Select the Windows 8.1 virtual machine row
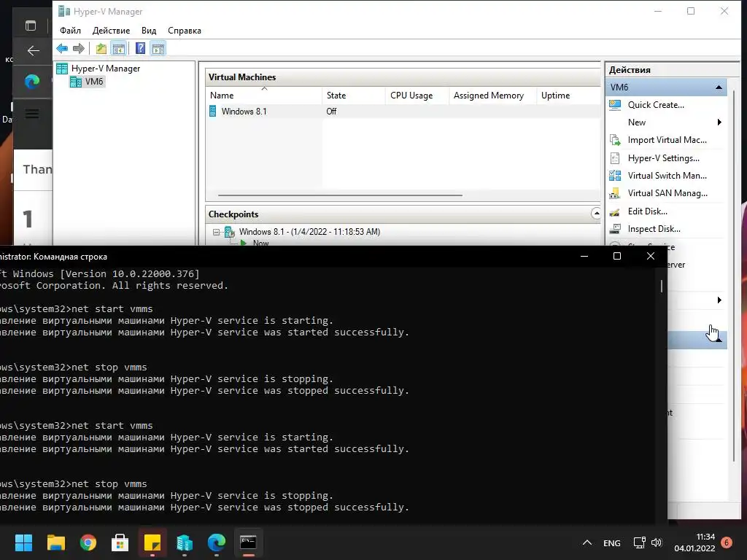The height and width of the screenshot is (560, 747). coord(403,112)
